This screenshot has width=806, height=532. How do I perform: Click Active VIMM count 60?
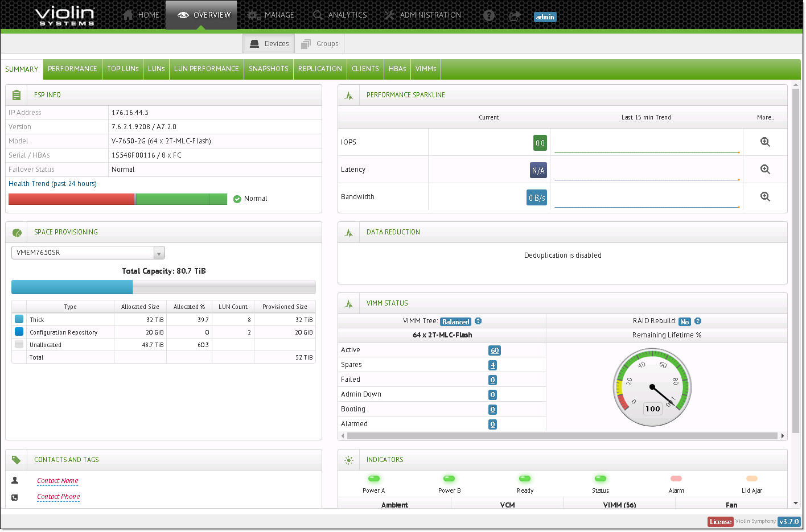pos(495,350)
